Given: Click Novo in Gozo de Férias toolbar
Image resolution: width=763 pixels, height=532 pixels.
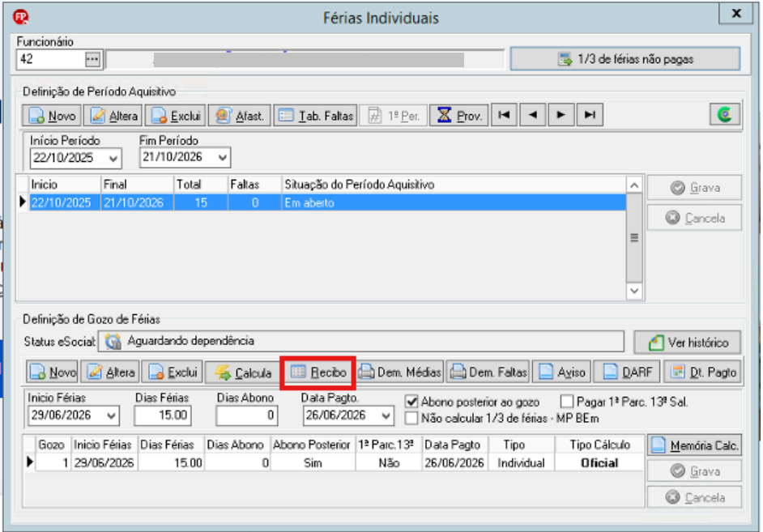Looking at the screenshot, I should click(x=52, y=372).
